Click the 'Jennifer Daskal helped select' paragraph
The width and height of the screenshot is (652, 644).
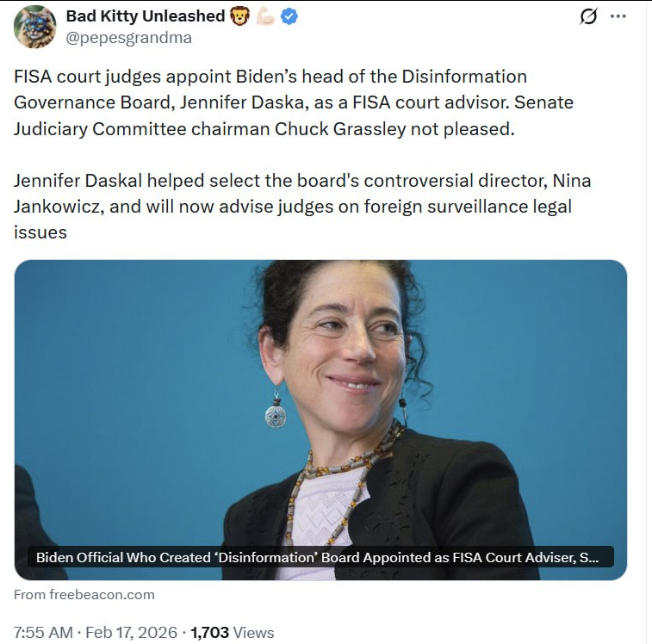302,207
